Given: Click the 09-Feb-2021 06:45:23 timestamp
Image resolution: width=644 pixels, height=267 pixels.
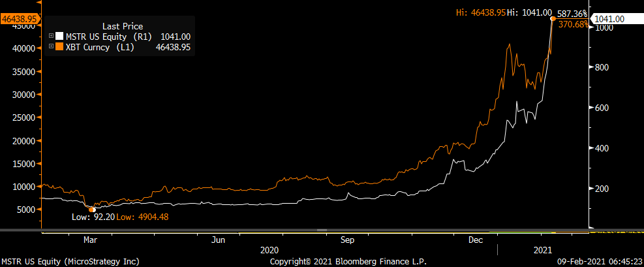Looking at the screenshot, I should (600, 262).
